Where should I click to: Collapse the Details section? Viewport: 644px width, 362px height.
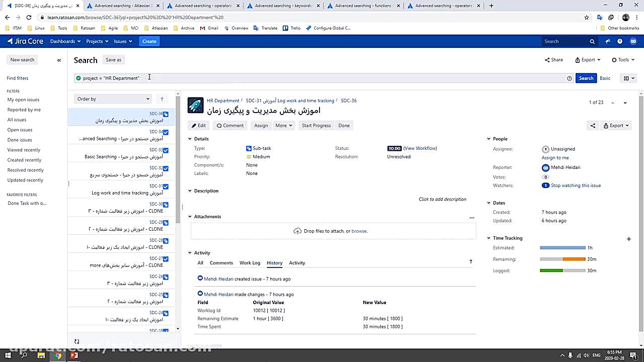tap(190, 139)
